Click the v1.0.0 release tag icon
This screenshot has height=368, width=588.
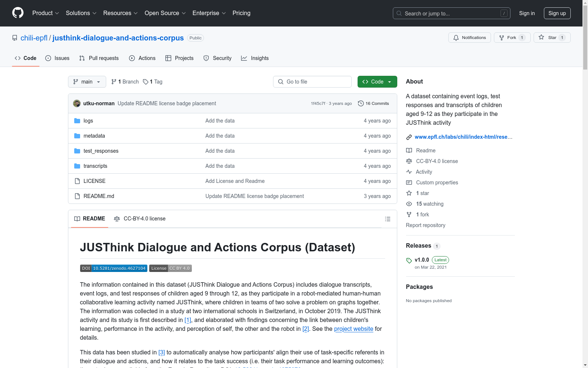click(409, 261)
